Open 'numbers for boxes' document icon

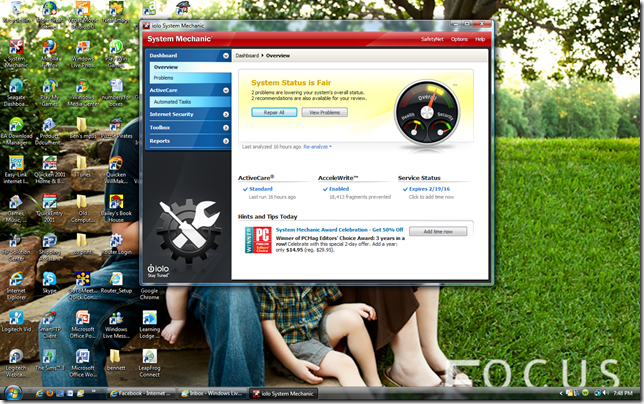click(x=116, y=92)
